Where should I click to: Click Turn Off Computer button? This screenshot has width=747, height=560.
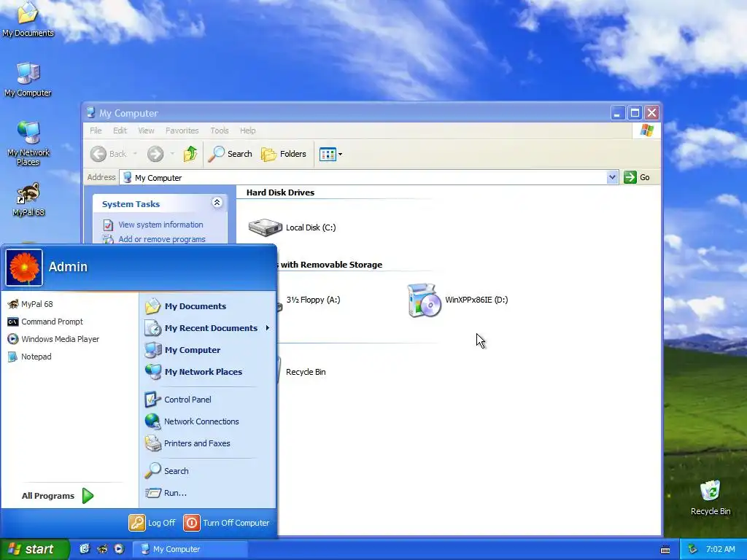point(227,523)
